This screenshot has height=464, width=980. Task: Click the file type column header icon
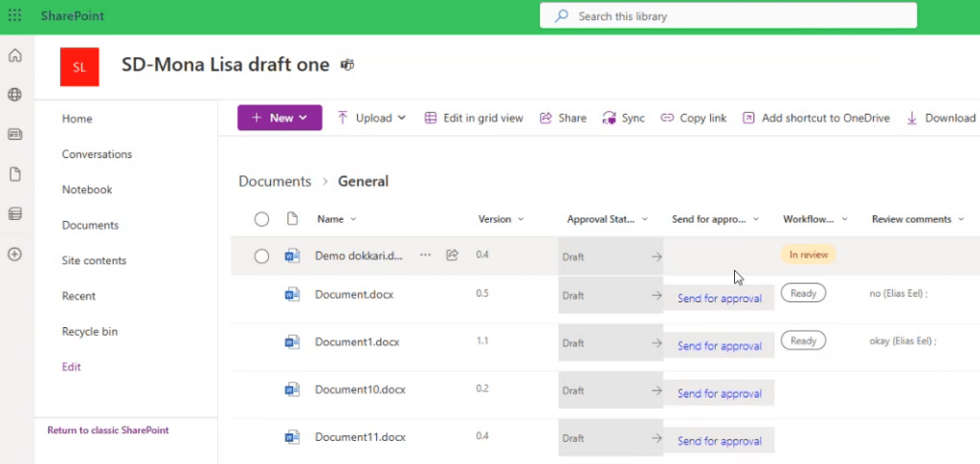pyautogui.click(x=292, y=218)
